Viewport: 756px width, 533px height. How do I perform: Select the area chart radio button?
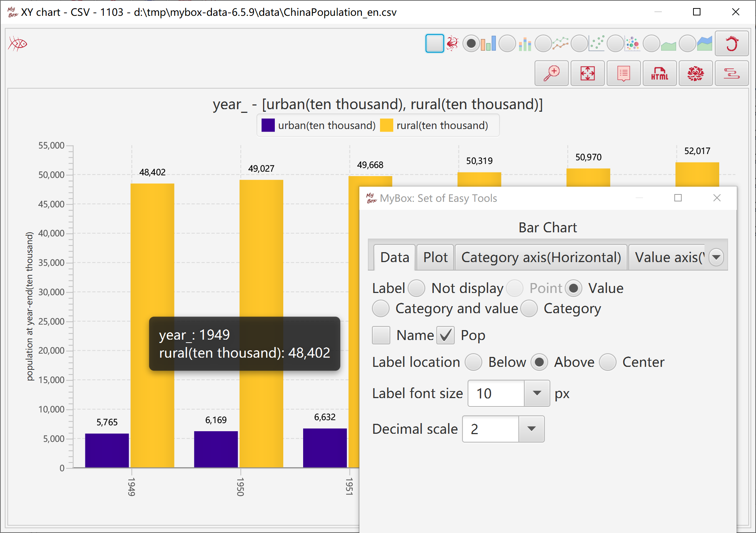pos(652,44)
